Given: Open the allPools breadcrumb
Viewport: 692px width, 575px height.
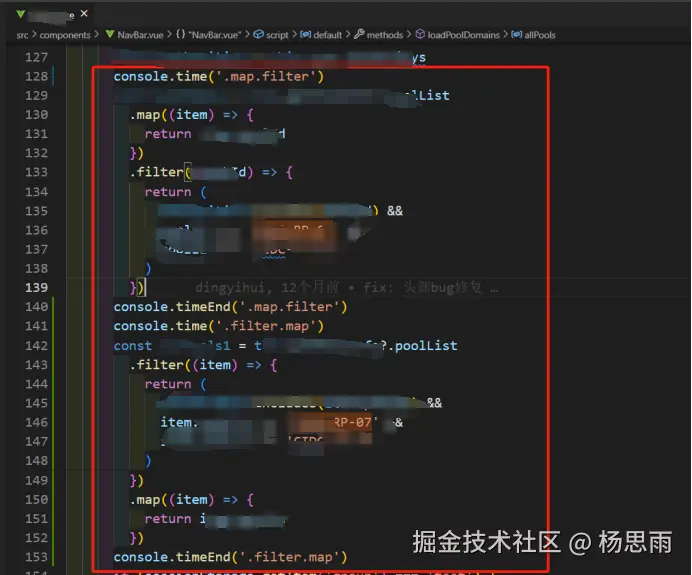Looking at the screenshot, I should click(540, 35).
